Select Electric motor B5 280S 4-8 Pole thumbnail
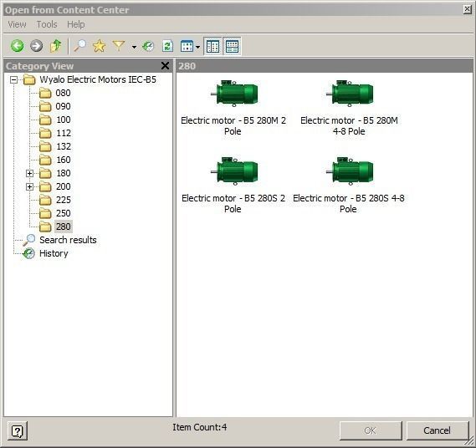The width and height of the screenshot is (476, 448). pyautogui.click(x=350, y=171)
